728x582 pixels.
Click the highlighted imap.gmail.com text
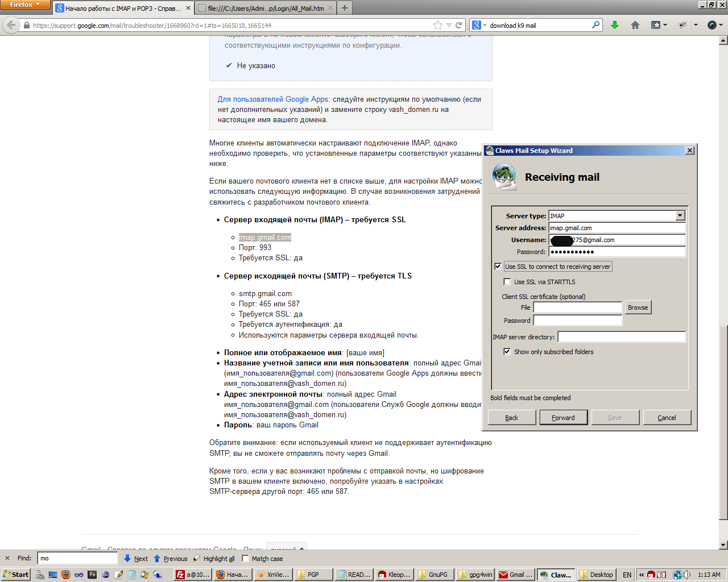pyautogui.click(x=265, y=238)
